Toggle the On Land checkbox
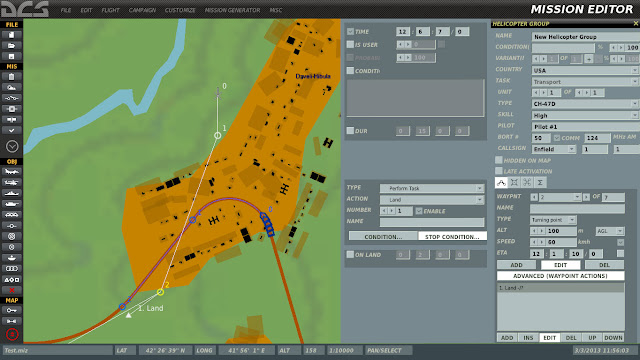640x360 pixels. (x=350, y=254)
